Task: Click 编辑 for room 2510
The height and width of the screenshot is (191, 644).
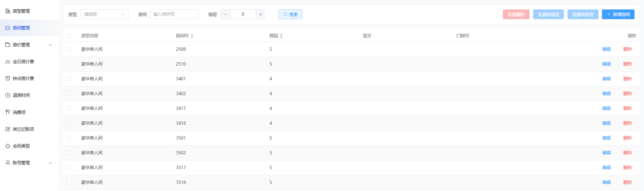Action: coord(606,64)
